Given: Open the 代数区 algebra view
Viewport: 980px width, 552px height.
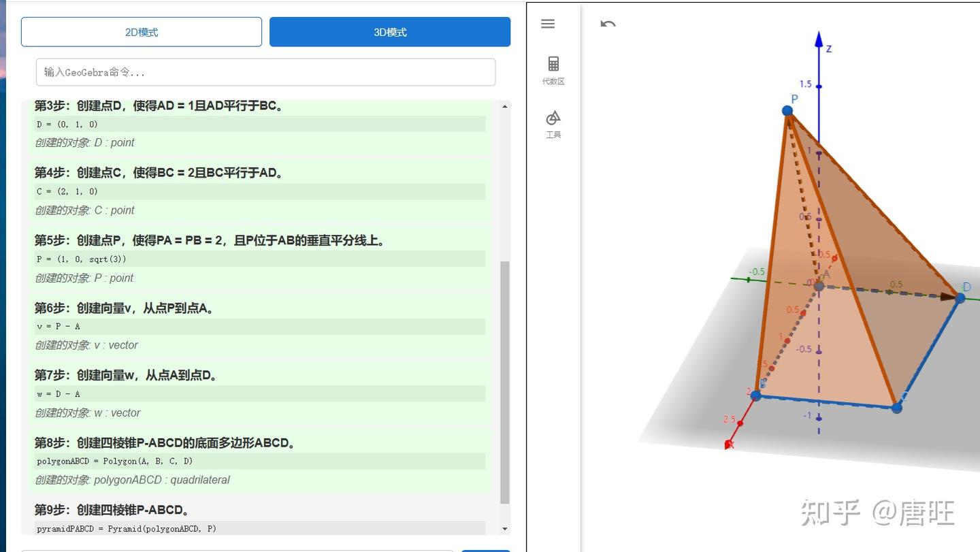Looking at the screenshot, I should coord(553,71).
